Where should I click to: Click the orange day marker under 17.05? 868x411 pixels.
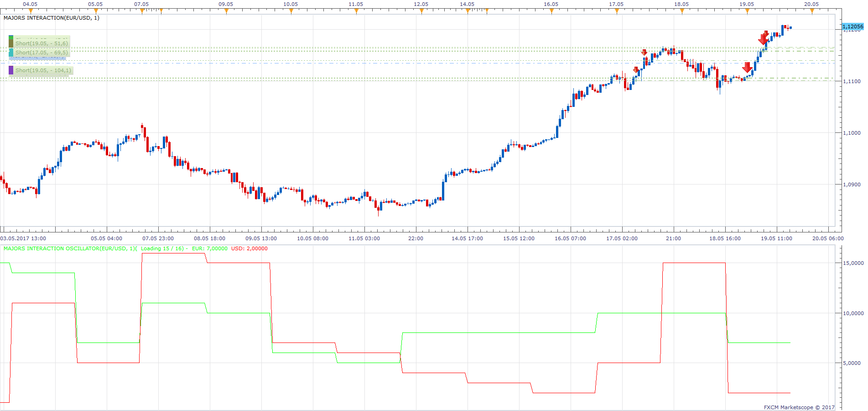[x=617, y=11]
